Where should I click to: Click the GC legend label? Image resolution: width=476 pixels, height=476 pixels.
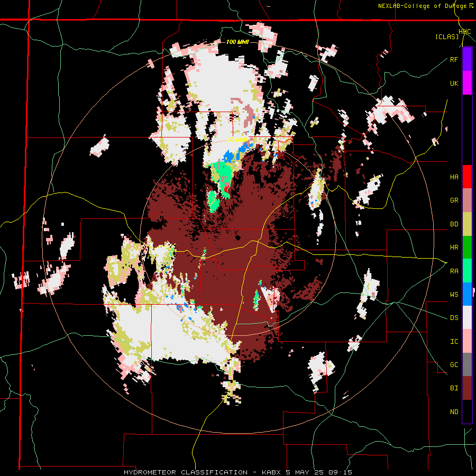point(454,365)
